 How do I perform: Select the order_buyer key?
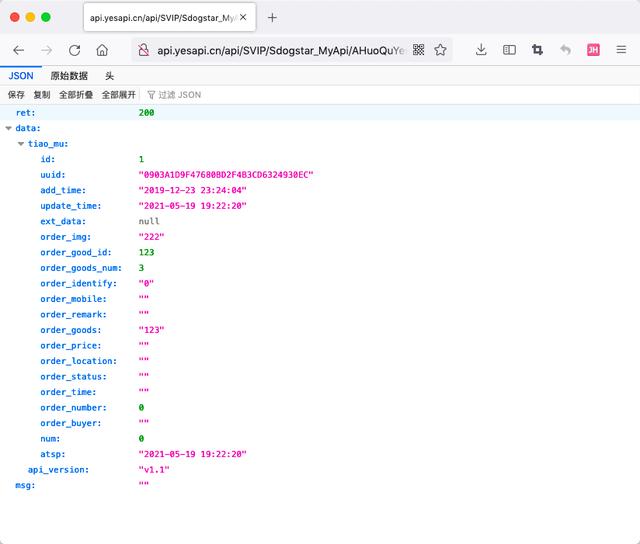pos(71,423)
